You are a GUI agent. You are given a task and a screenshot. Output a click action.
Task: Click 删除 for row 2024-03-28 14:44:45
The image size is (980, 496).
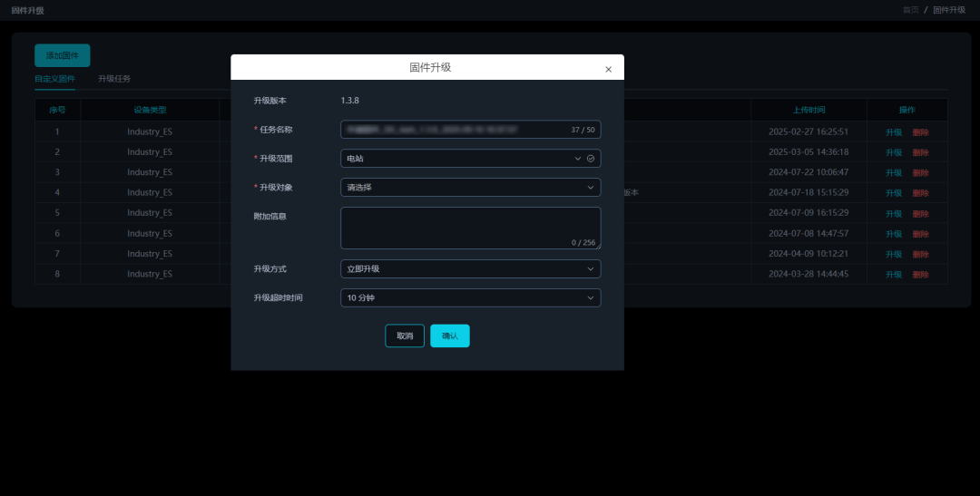[921, 274]
